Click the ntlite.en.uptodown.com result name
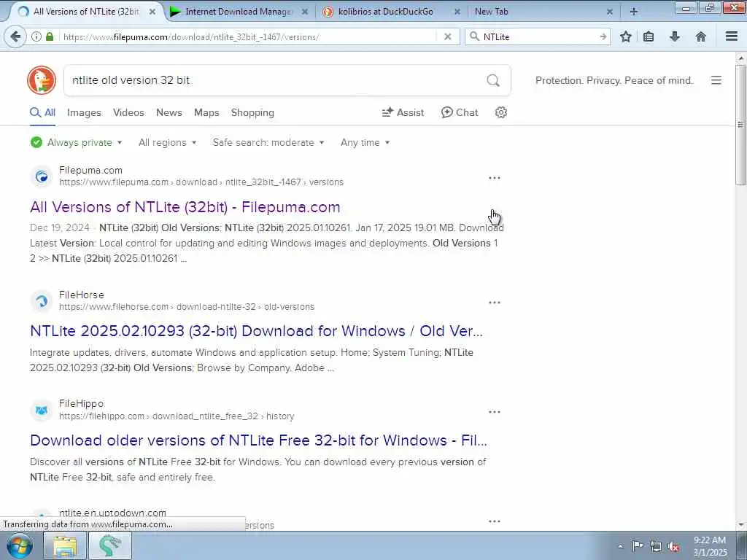 pyautogui.click(x=112, y=513)
